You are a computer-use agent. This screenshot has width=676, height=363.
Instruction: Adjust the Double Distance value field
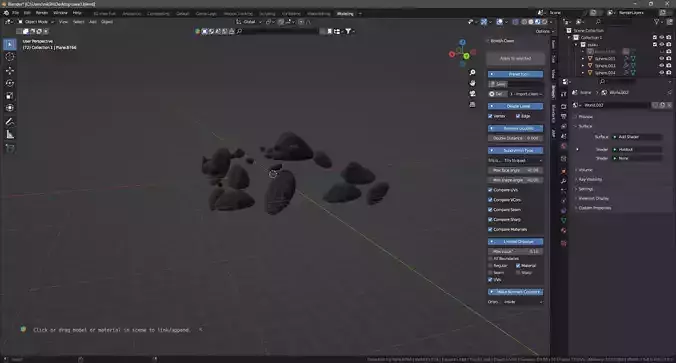coord(516,138)
